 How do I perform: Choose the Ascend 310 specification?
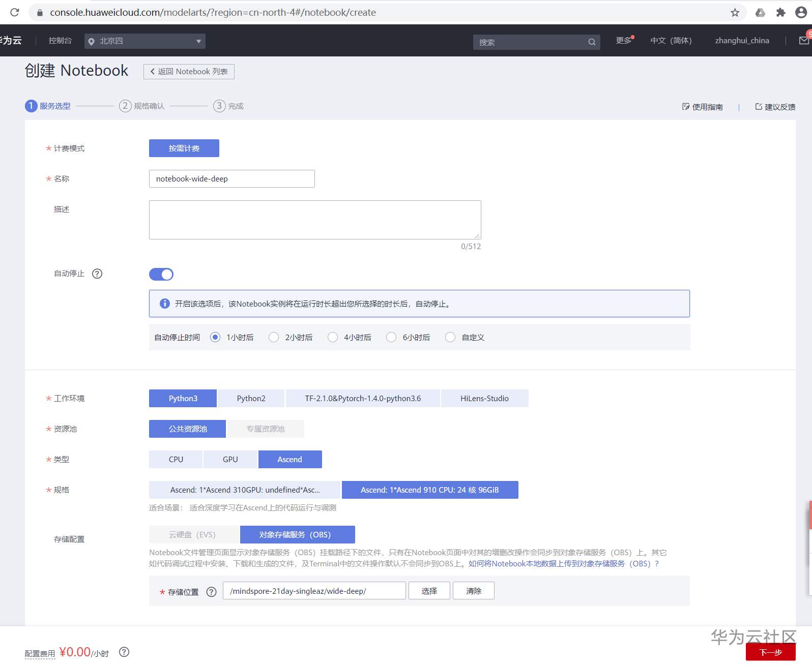pos(245,490)
